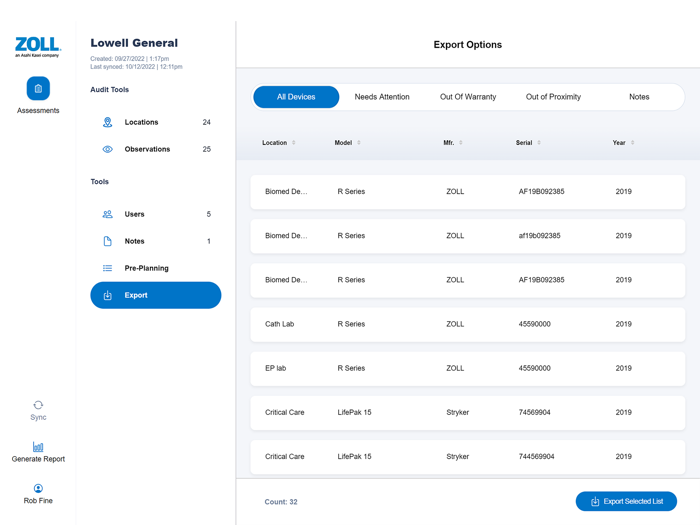This screenshot has width=700, height=525.
Task: Click the Assessments label
Action: pos(38,111)
